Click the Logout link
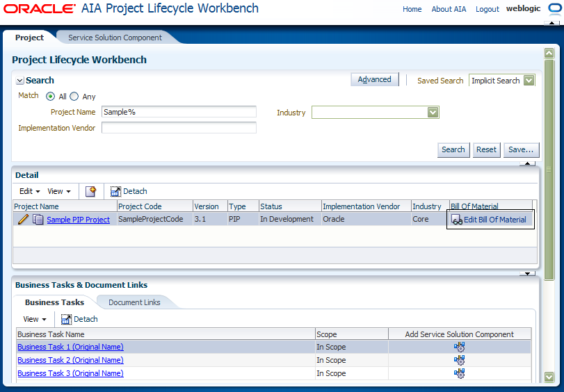The image size is (564, 392). (x=488, y=9)
